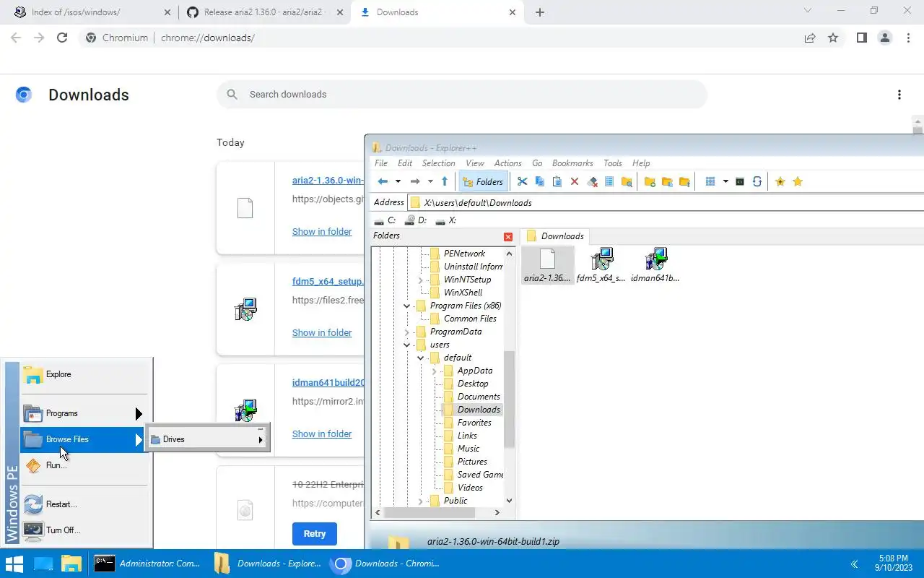Open the Selection menu in Explorer++
Image resolution: width=924 pixels, height=578 pixels.
438,163
